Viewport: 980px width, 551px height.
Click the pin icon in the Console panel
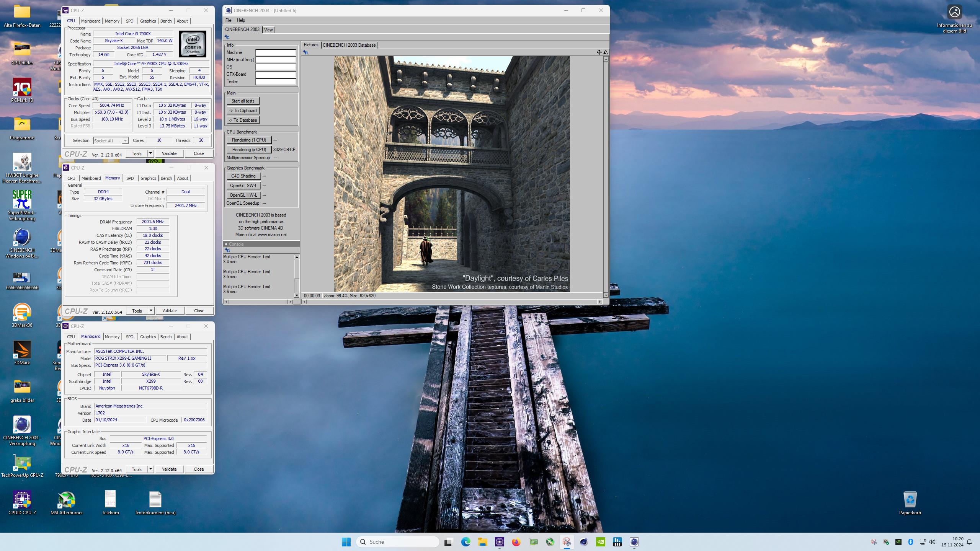(227, 250)
